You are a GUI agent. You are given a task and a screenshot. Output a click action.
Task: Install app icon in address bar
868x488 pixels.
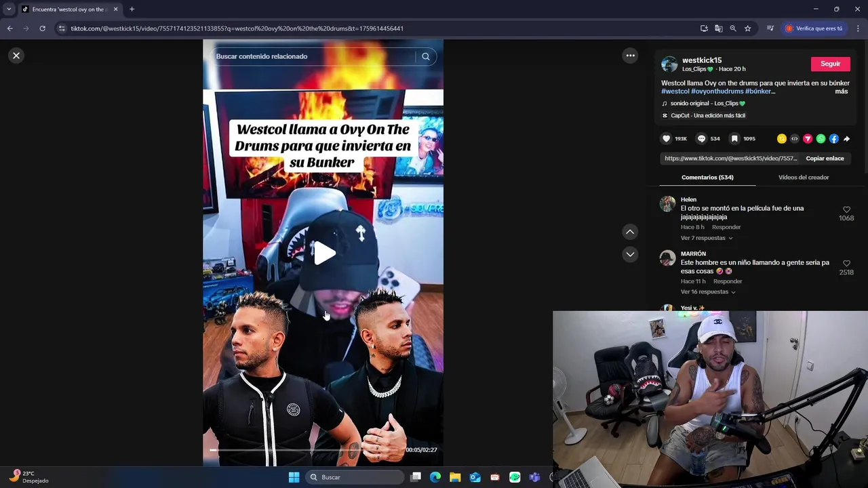[x=704, y=28]
